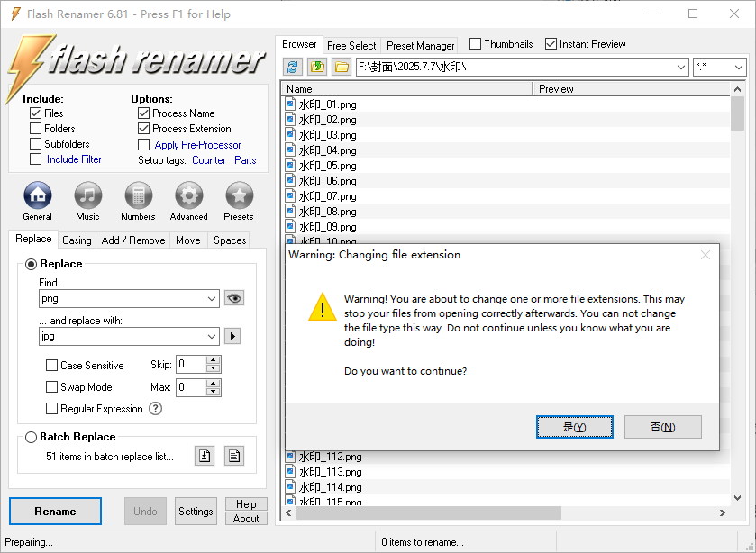The height and width of the screenshot is (553, 756).
Task: Increase the Skip value
Action: [x=214, y=360]
